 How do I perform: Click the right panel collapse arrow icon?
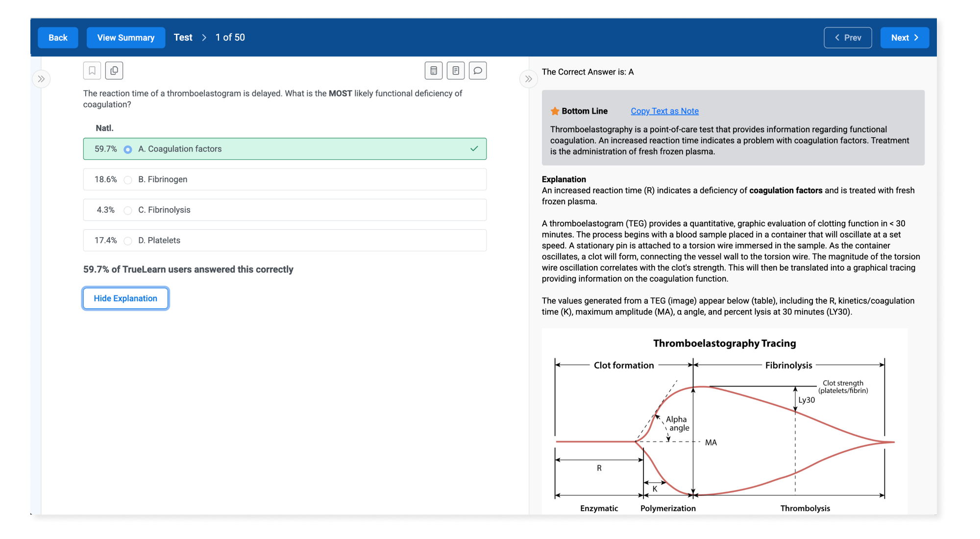[x=529, y=79]
